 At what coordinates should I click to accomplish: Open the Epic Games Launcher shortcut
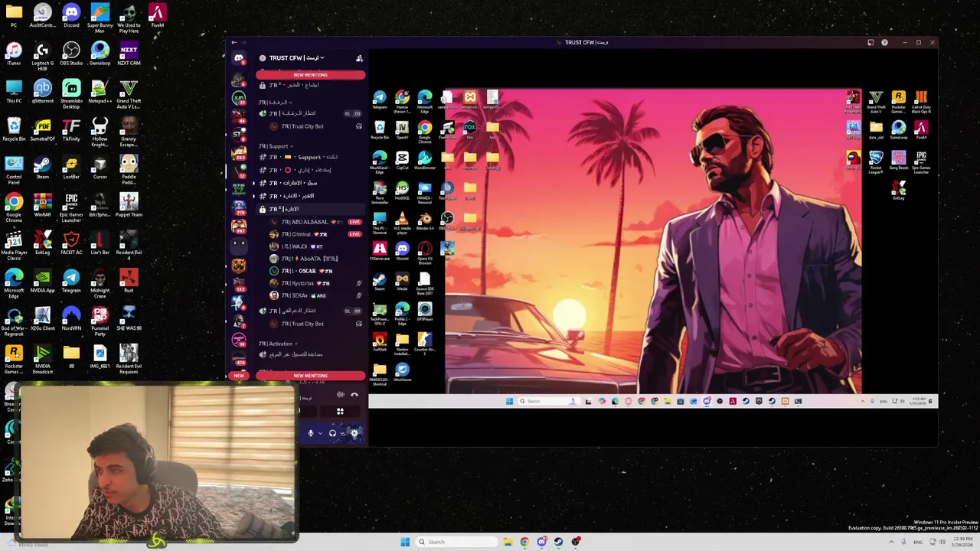point(71,208)
